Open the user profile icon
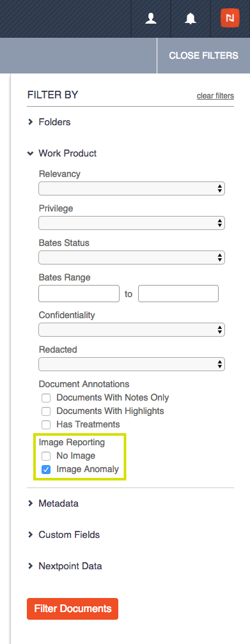 pos(151,19)
